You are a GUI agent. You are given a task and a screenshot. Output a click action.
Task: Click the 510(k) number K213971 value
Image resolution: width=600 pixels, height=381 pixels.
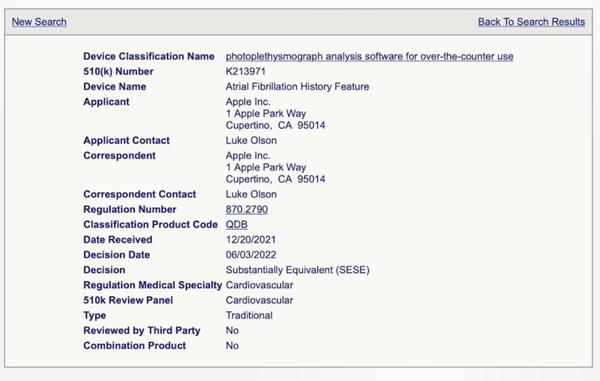point(246,72)
